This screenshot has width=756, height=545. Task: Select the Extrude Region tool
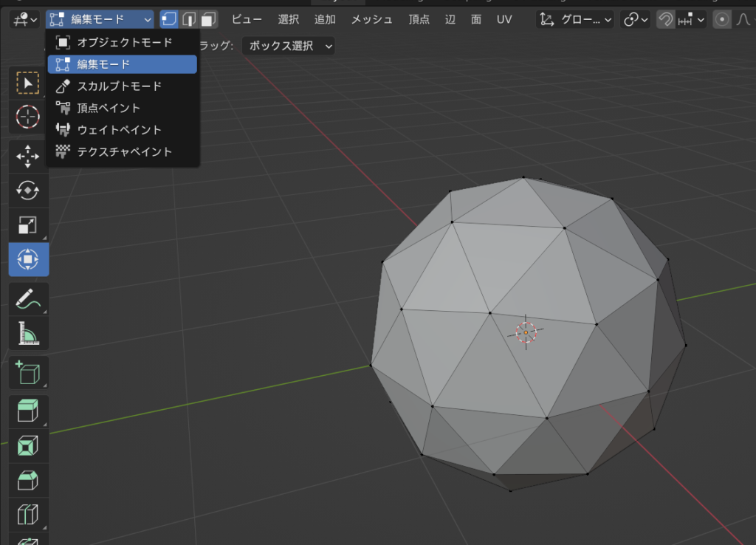(x=28, y=412)
